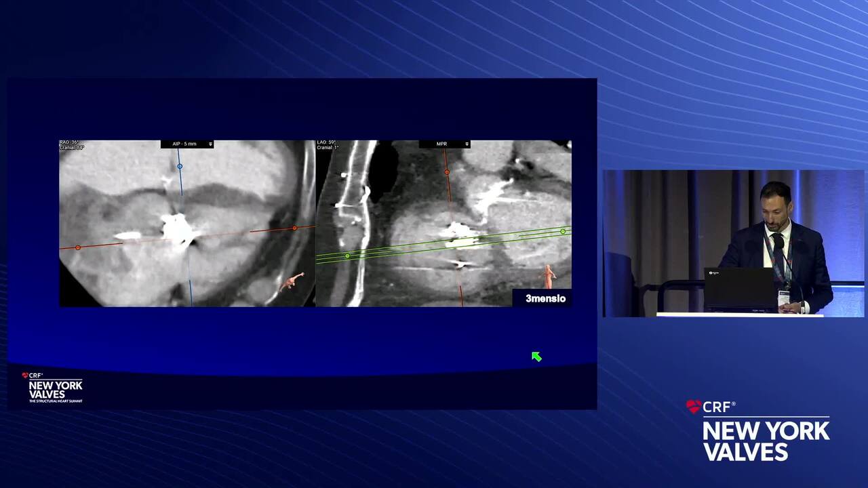Click the 3mensio logo

click(x=545, y=298)
